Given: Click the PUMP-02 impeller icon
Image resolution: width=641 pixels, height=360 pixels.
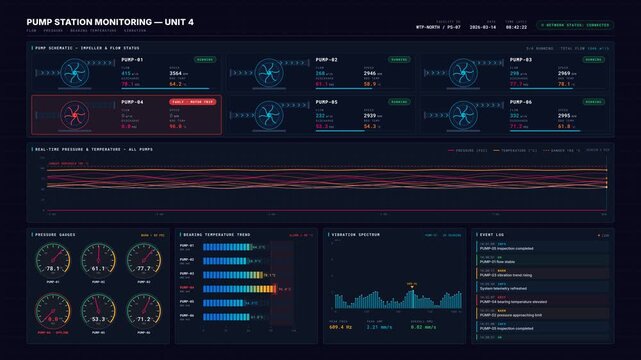Looking at the screenshot, I should click(x=269, y=73).
